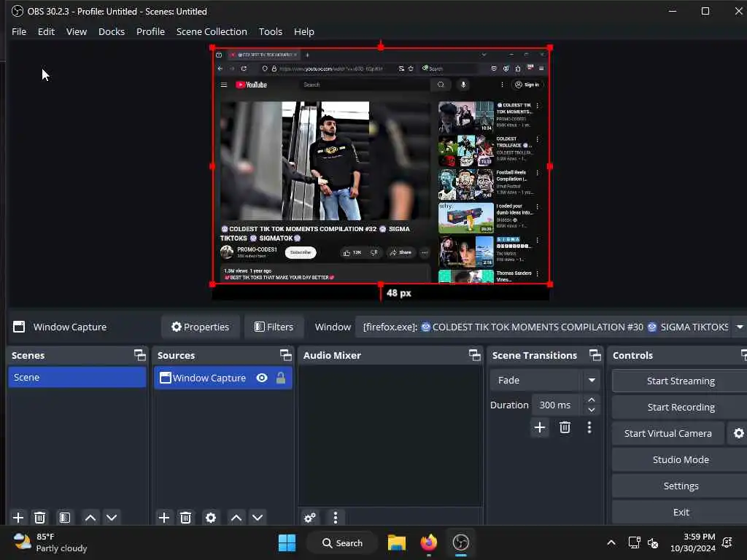Screen dimensions: 747x560
Task: Move scene down arrow in Scenes dock
Action: pos(112,518)
